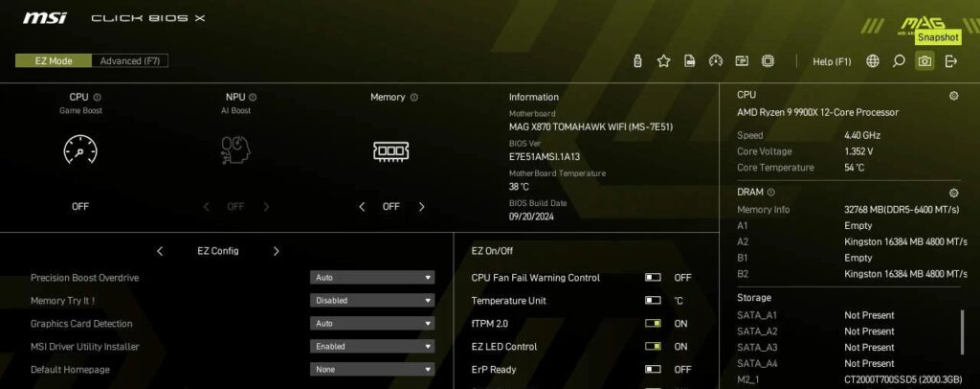Click core temperature value '54 °C'

(855, 168)
